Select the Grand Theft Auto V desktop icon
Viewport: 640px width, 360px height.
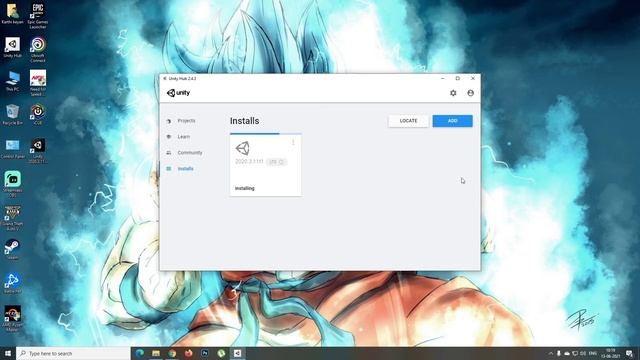(12, 218)
